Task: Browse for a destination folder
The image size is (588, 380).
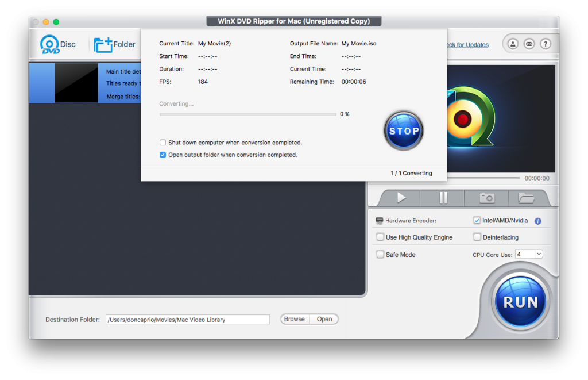Action: tap(295, 319)
